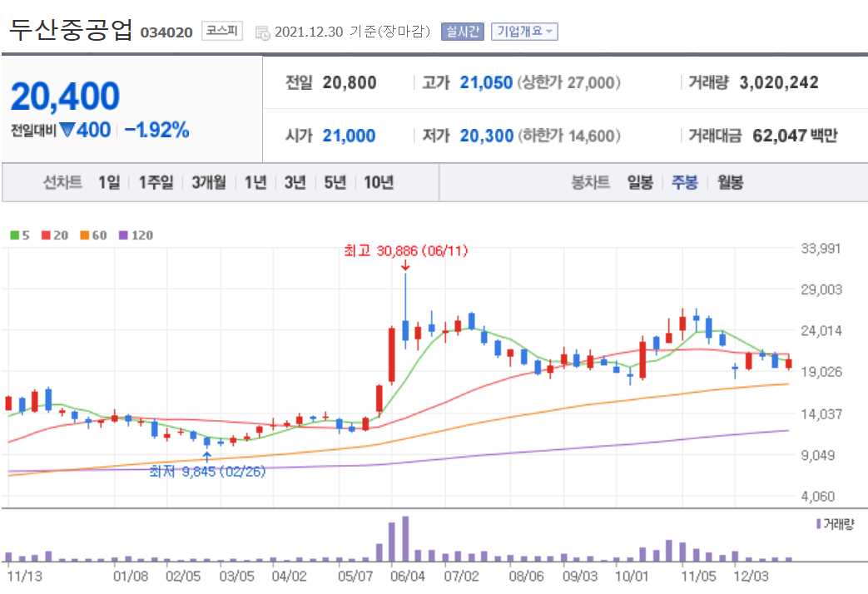Click the calendar icon beside the date
Viewport: 868px width, 594px height.
point(262,32)
